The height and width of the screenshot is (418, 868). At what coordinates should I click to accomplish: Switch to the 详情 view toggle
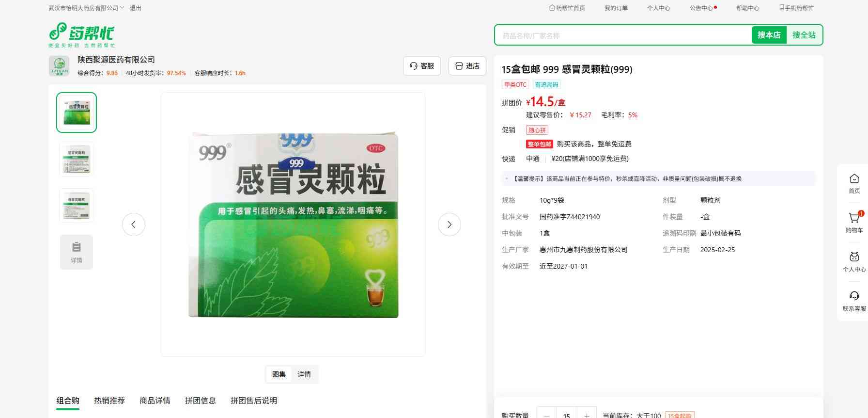(304, 374)
